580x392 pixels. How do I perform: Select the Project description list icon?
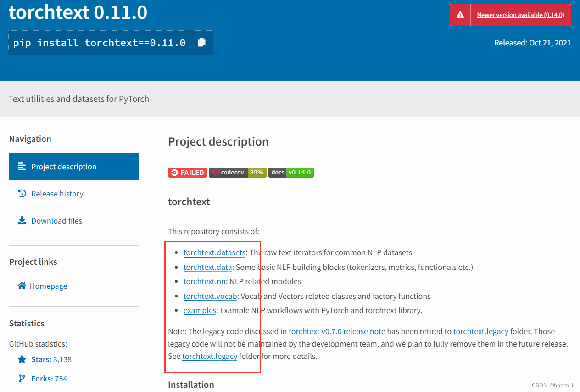21,166
